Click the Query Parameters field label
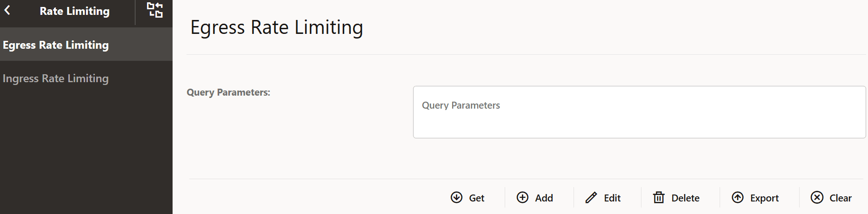 pos(228,92)
